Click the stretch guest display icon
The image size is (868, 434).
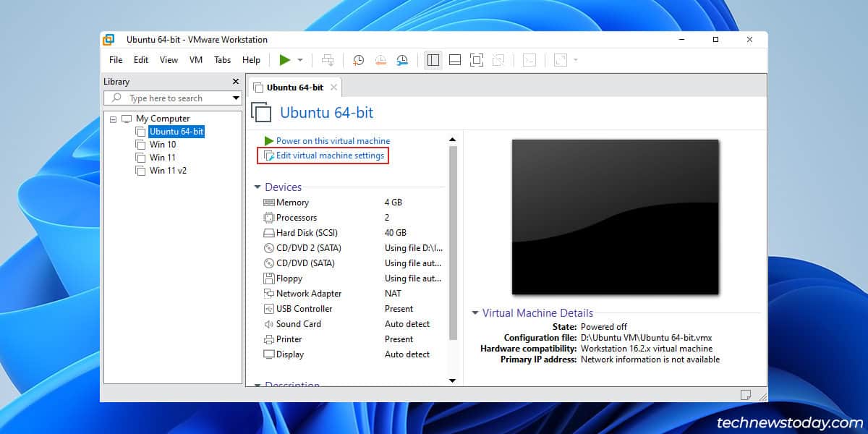point(561,60)
